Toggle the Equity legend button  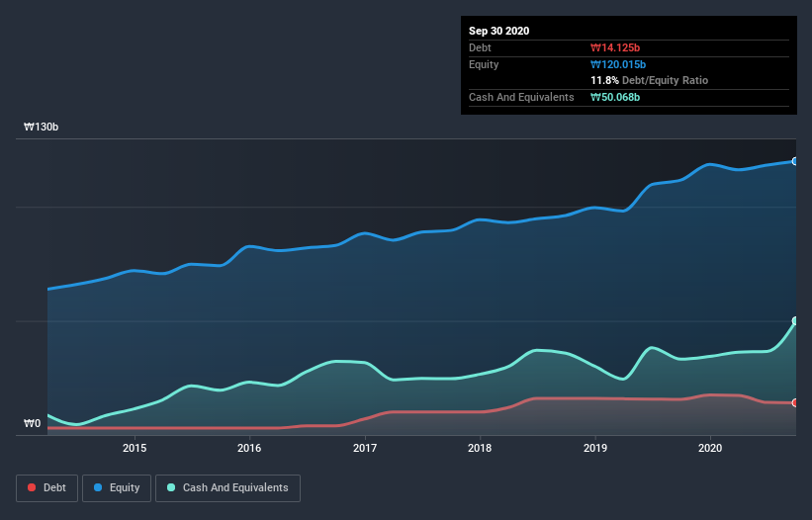(x=117, y=488)
